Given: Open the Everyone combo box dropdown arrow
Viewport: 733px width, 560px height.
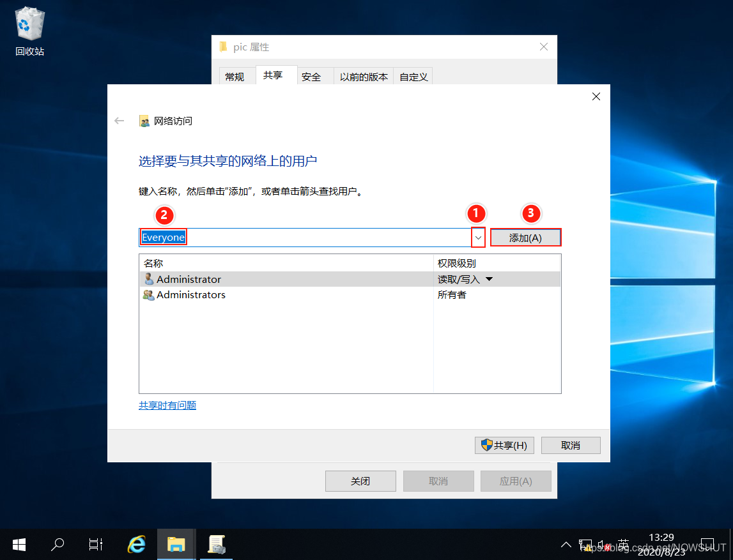Looking at the screenshot, I should [477, 237].
